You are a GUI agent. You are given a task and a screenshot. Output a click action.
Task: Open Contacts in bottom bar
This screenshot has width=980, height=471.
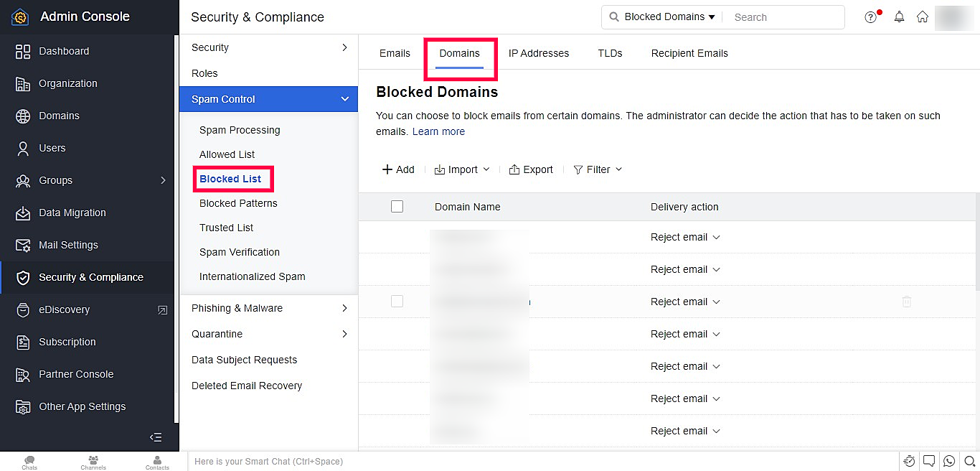(157, 462)
